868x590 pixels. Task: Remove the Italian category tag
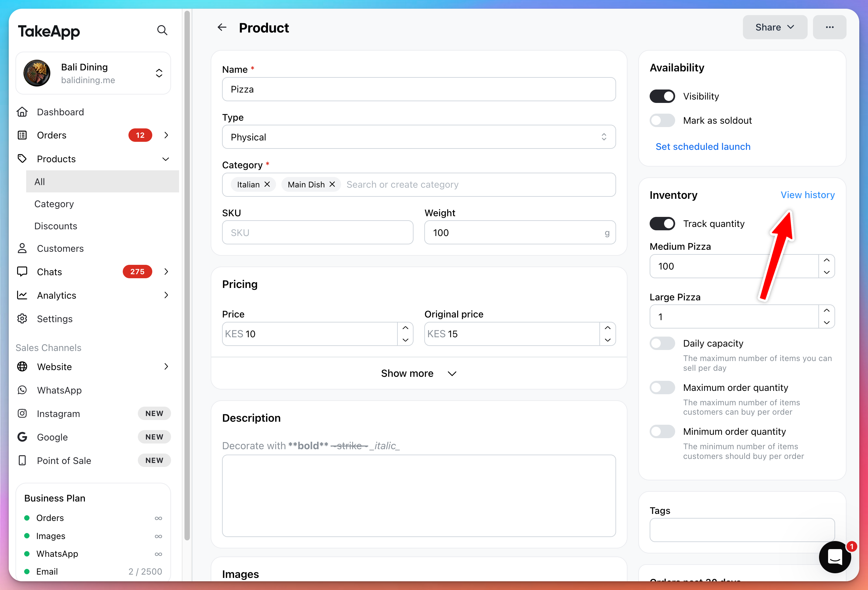pos(267,184)
